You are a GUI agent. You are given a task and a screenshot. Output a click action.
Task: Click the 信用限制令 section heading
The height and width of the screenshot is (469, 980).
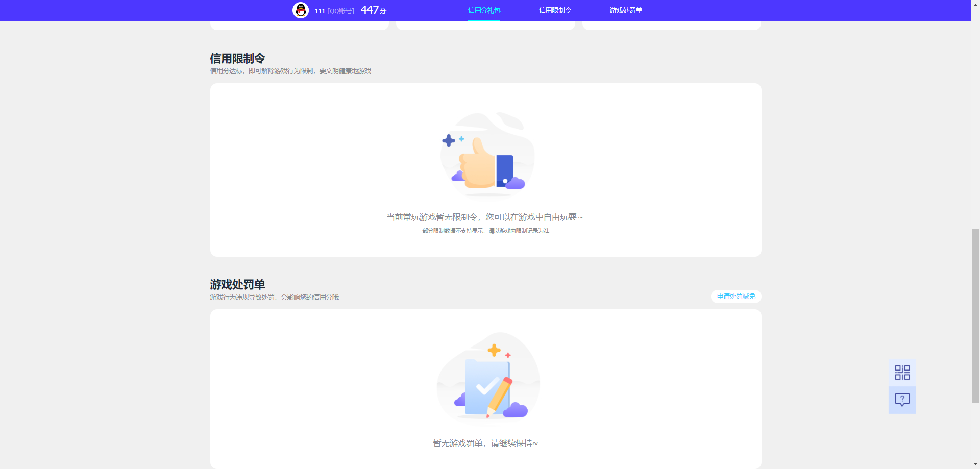[x=237, y=59]
